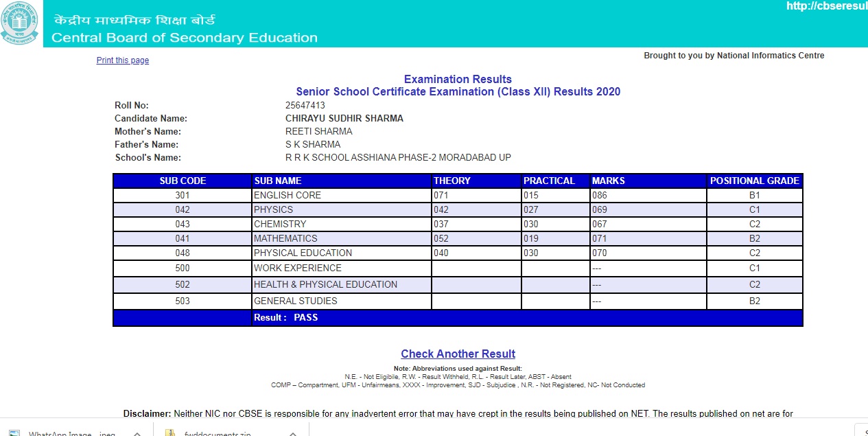The height and width of the screenshot is (436, 868).
Task: Click the GENERAL STUDIES subject cell
Action: pyautogui.click(x=342, y=301)
